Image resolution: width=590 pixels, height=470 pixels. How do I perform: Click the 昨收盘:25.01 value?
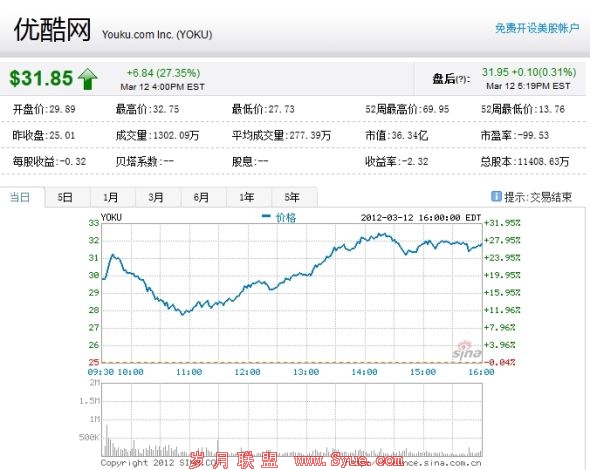(44, 135)
